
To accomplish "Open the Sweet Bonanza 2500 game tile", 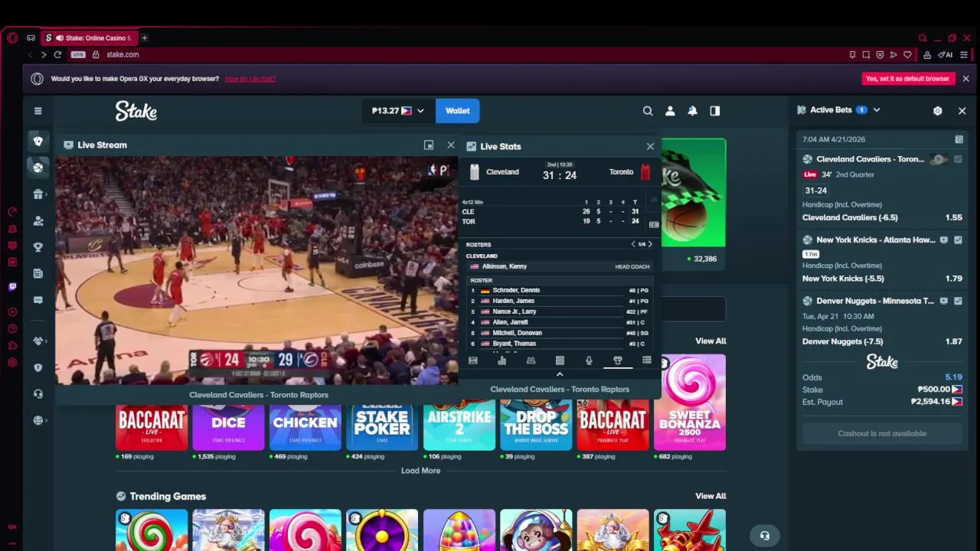I will click(x=690, y=403).
